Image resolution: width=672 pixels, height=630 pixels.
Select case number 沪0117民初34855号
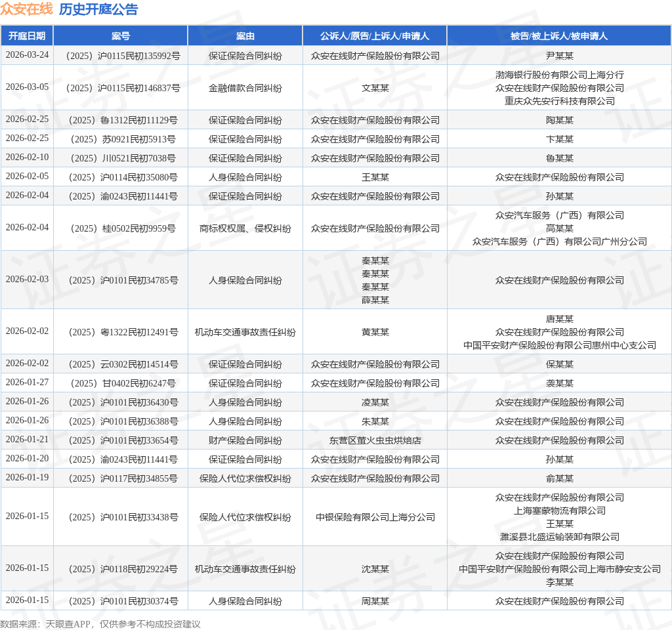pos(123,478)
